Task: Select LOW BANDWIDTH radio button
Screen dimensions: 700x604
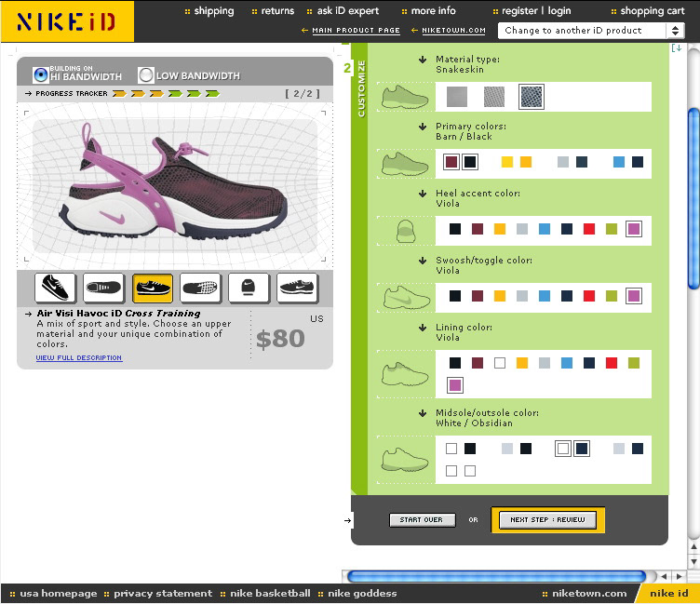Action: click(x=146, y=75)
